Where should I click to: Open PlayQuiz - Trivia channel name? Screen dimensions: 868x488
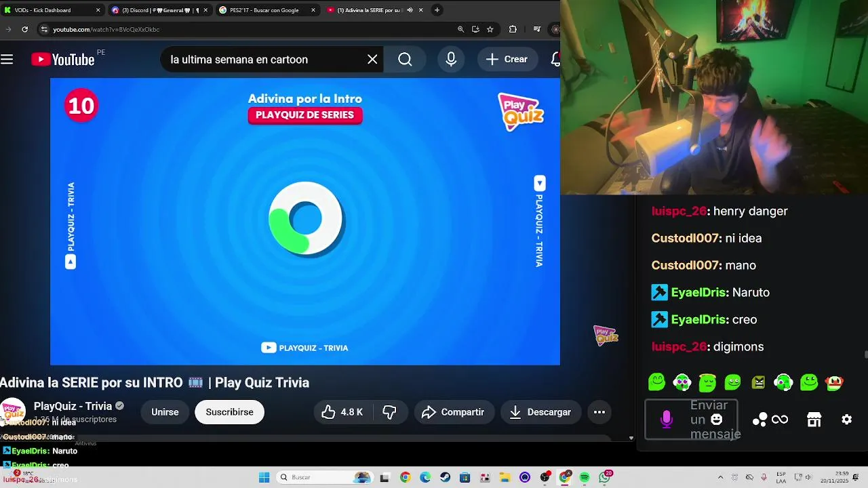coord(73,406)
